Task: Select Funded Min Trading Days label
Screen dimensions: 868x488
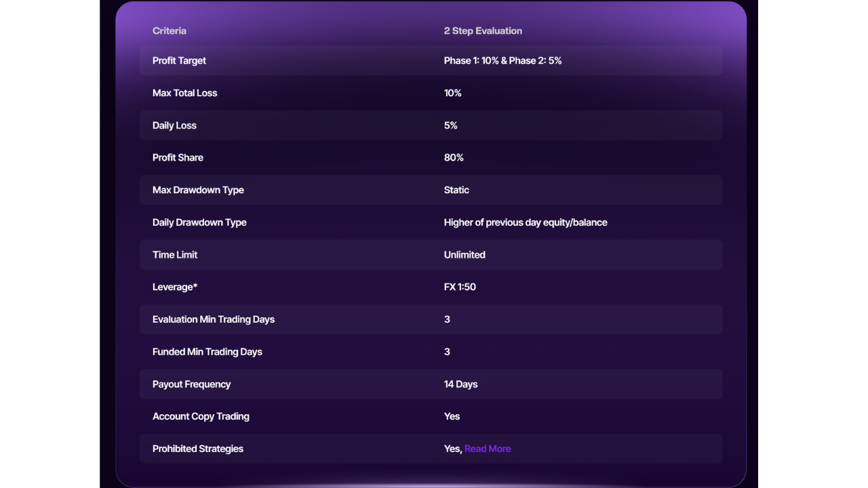Action: point(207,352)
